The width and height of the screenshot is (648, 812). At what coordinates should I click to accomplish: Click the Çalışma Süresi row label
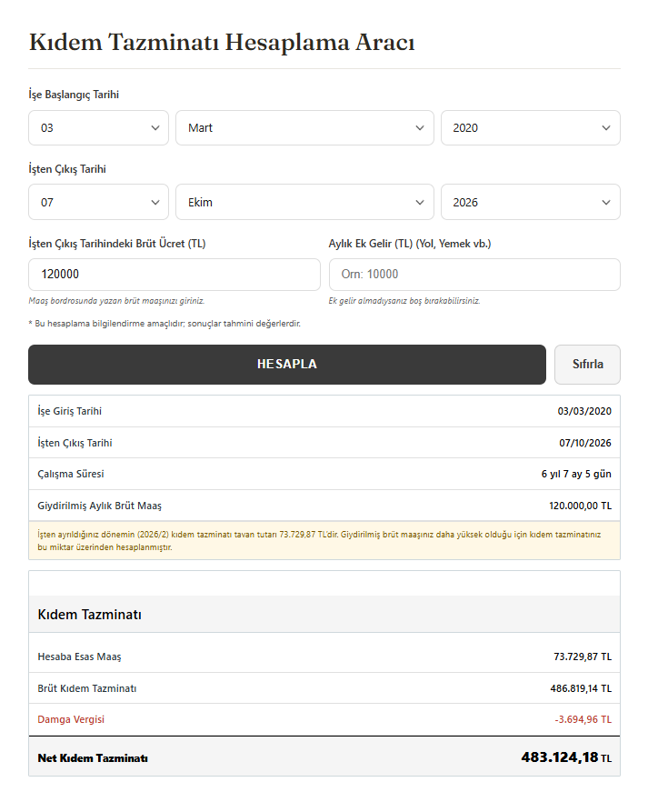coord(70,474)
